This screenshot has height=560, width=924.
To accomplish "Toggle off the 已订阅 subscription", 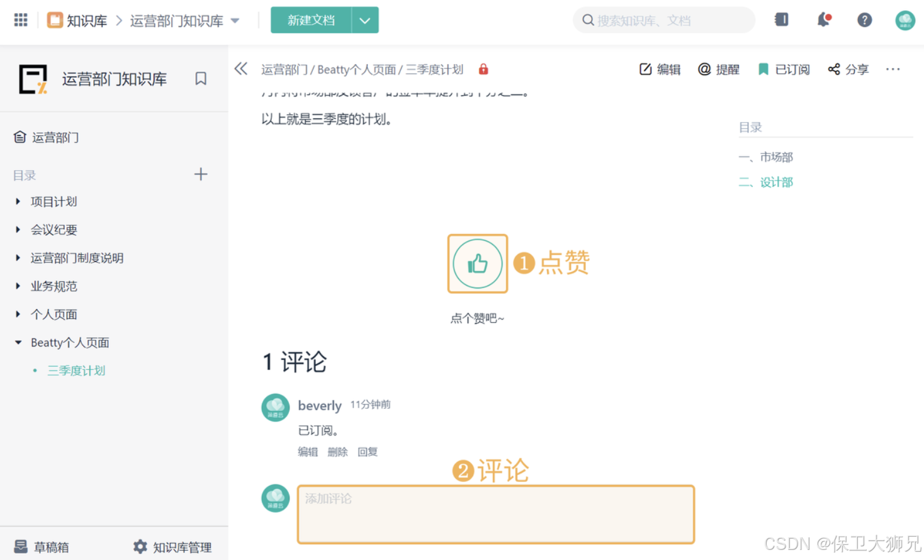I will [783, 69].
